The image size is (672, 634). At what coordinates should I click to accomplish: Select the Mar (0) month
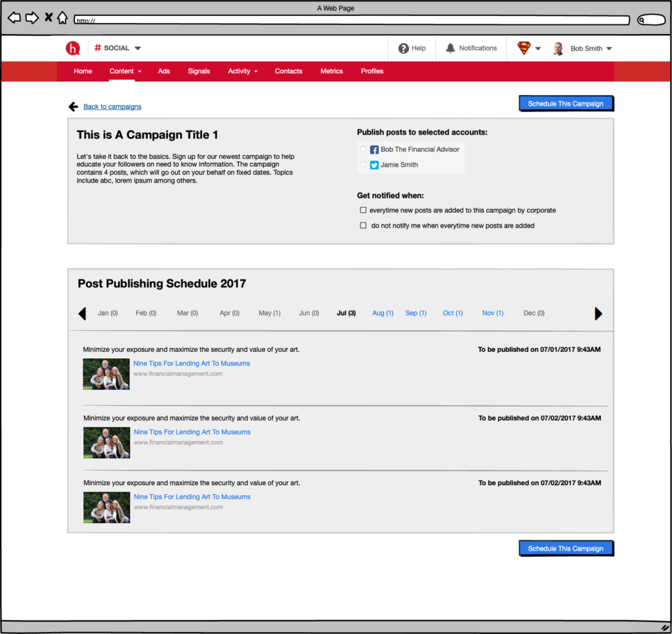pos(188,313)
